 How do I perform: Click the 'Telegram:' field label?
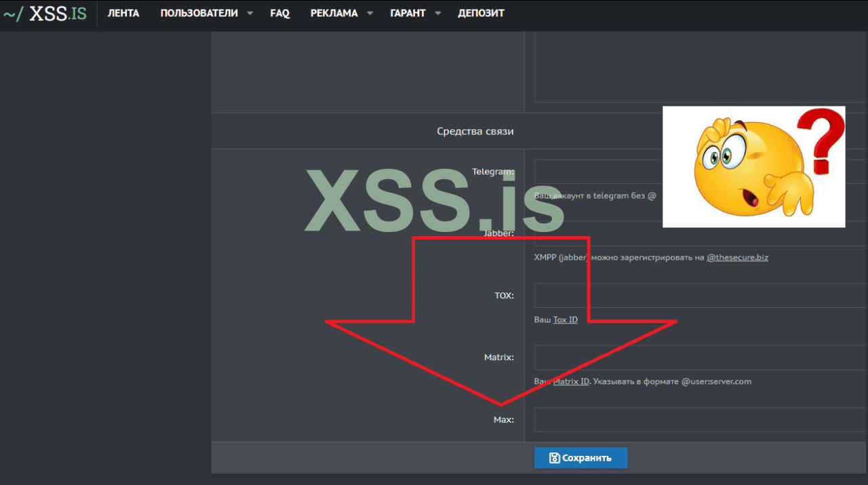tap(493, 172)
